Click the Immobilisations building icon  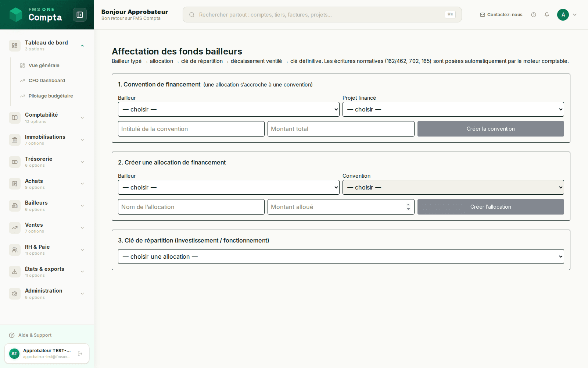click(x=15, y=140)
